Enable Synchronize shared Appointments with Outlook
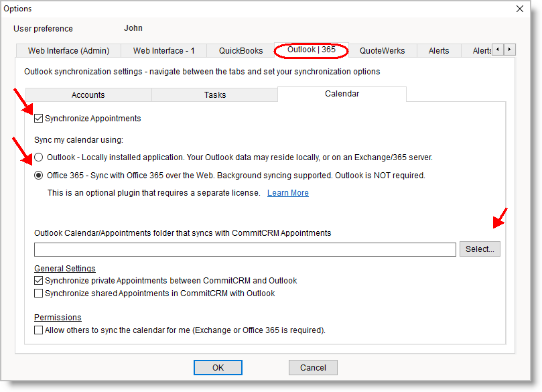Image resolution: width=542 pixels, height=392 pixels. coord(39,293)
